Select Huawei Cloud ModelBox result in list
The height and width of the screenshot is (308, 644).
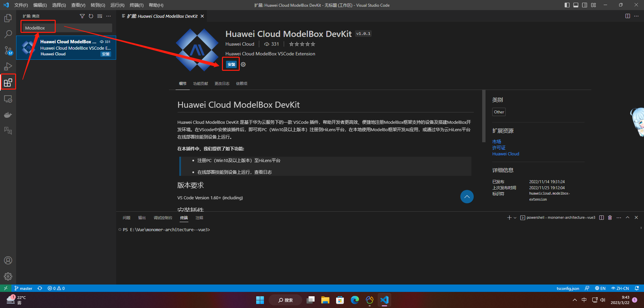[x=66, y=48]
